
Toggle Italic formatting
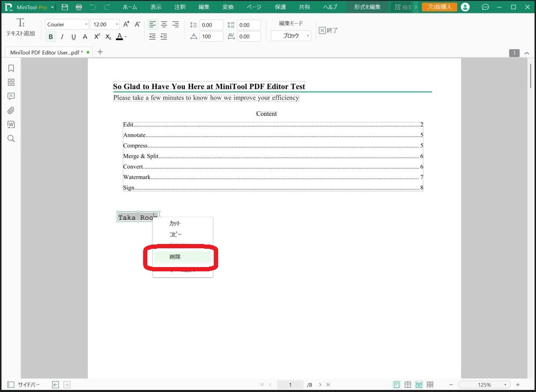coord(62,36)
